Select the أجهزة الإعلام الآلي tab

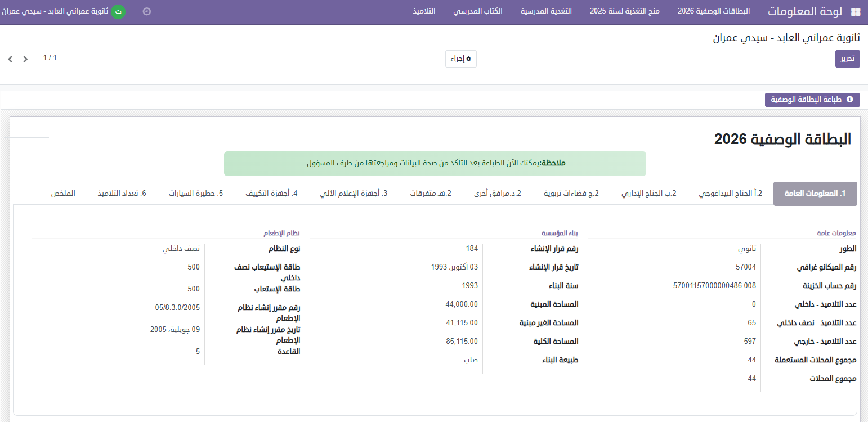(x=354, y=194)
